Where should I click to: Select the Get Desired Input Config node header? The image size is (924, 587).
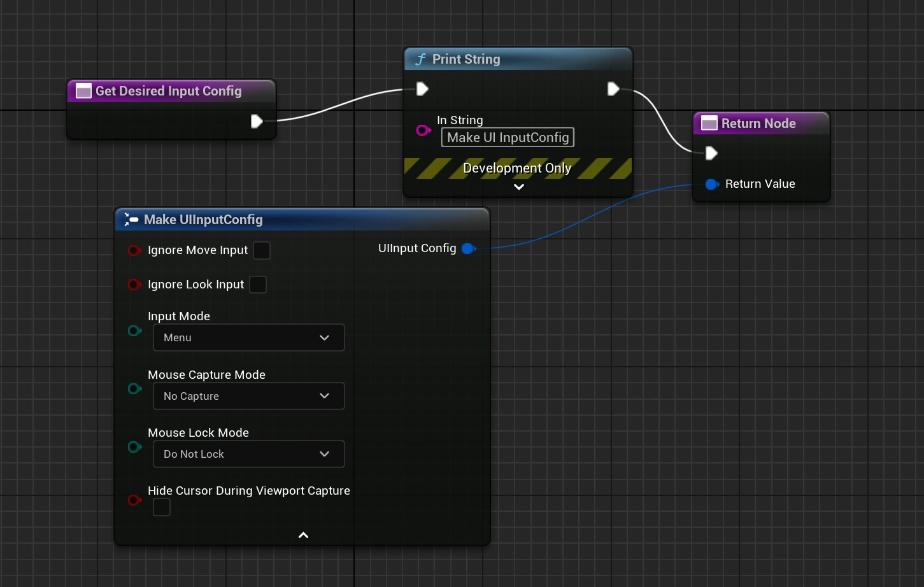[171, 91]
